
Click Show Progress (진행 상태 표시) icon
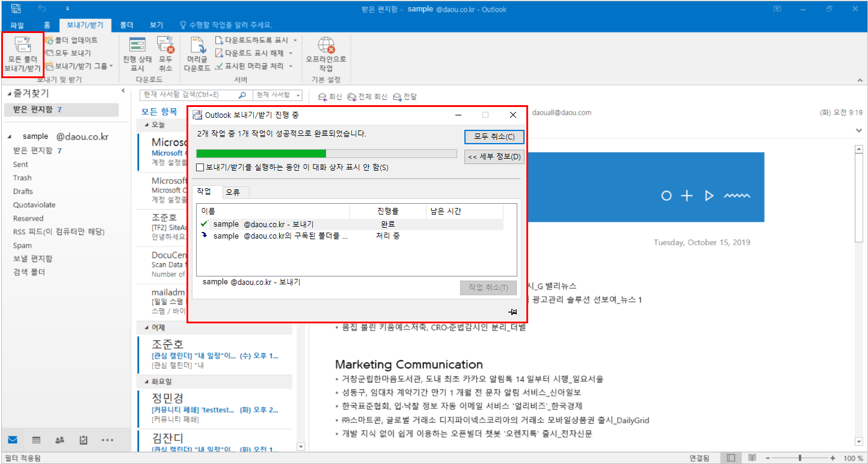(x=137, y=45)
